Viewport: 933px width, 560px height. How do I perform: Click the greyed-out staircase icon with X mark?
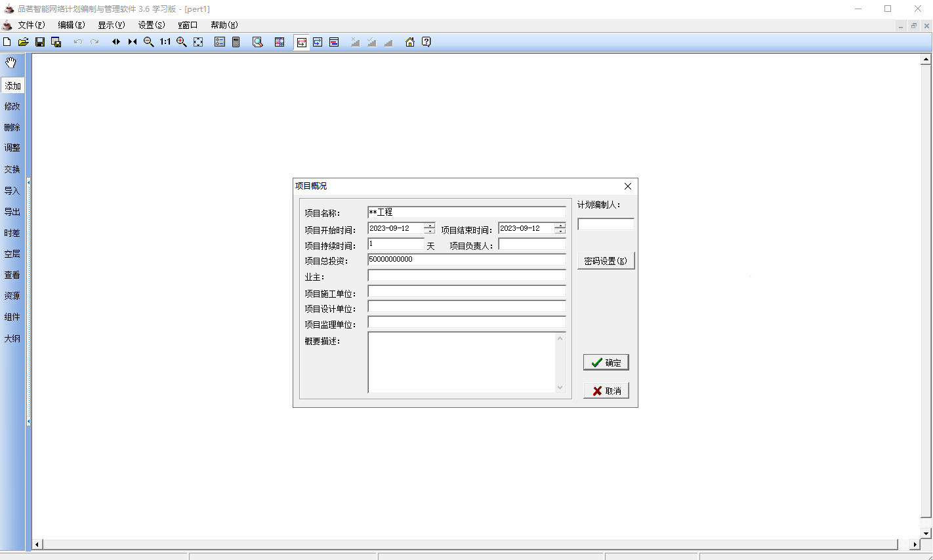pyautogui.click(x=356, y=42)
